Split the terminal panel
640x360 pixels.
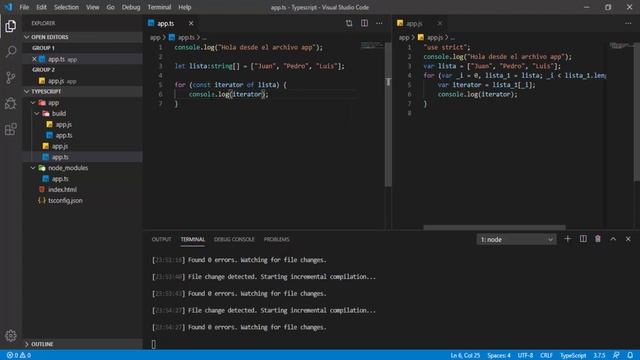coord(583,239)
